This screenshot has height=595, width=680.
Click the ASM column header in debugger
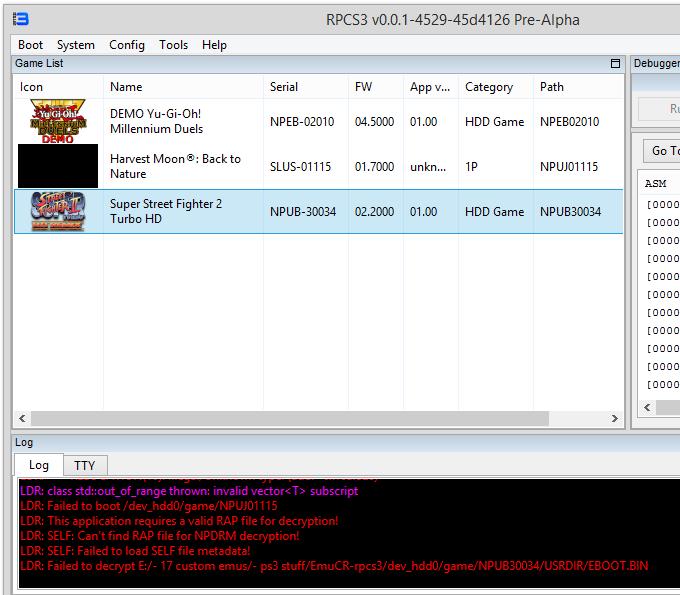point(655,184)
